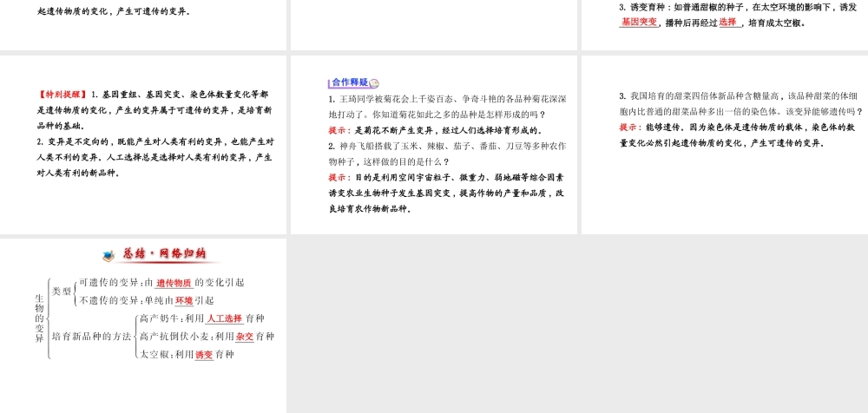Click reminder 2 starting 变异是不定向的
The height and width of the screenshot is (413, 868).
155,157
